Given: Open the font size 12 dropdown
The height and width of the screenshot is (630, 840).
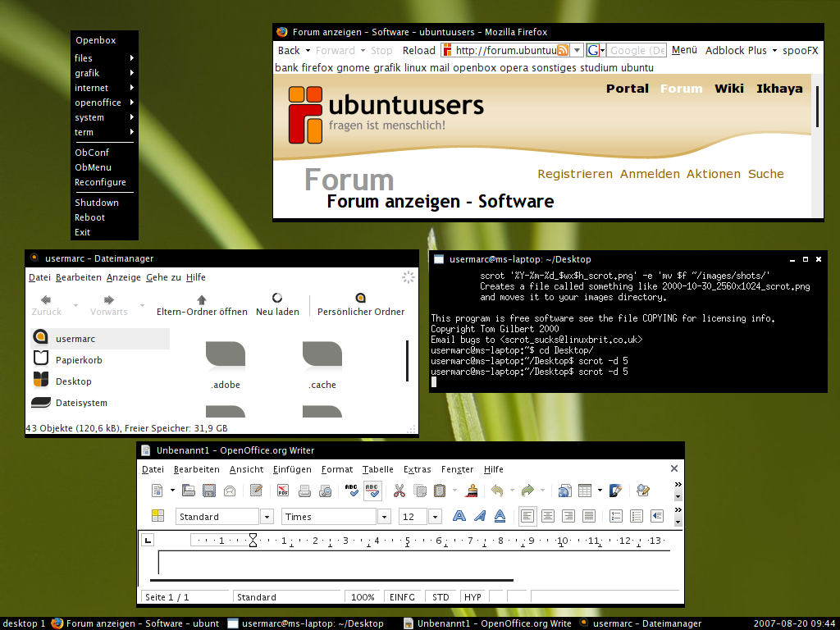Looking at the screenshot, I should [x=435, y=517].
